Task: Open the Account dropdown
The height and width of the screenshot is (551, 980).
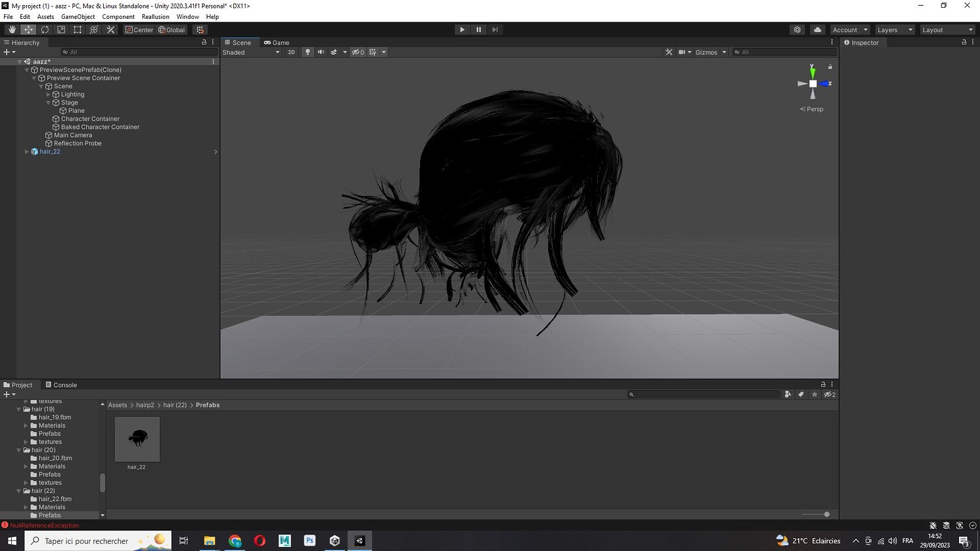Action: pos(850,29)
